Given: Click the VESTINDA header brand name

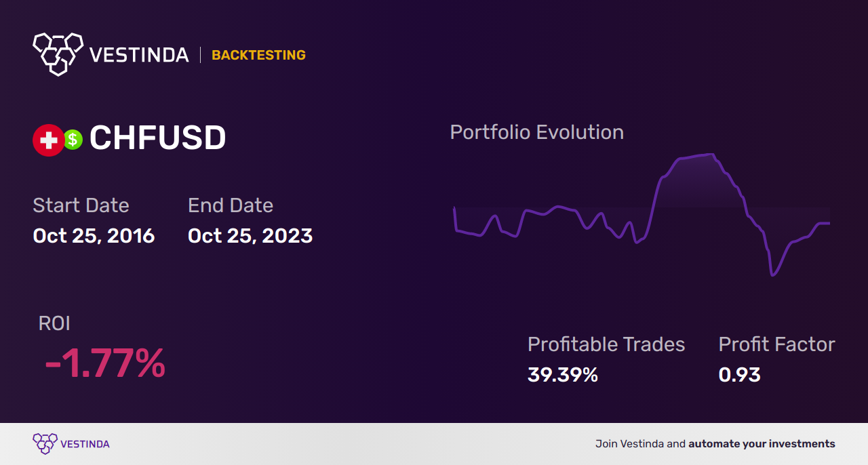Looking at the screenshot, I should pos(139,55).
